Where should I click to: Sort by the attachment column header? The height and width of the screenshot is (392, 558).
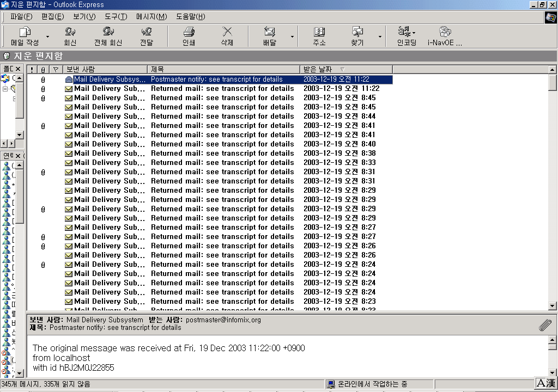pyautogui.click(x=43, y=69)
